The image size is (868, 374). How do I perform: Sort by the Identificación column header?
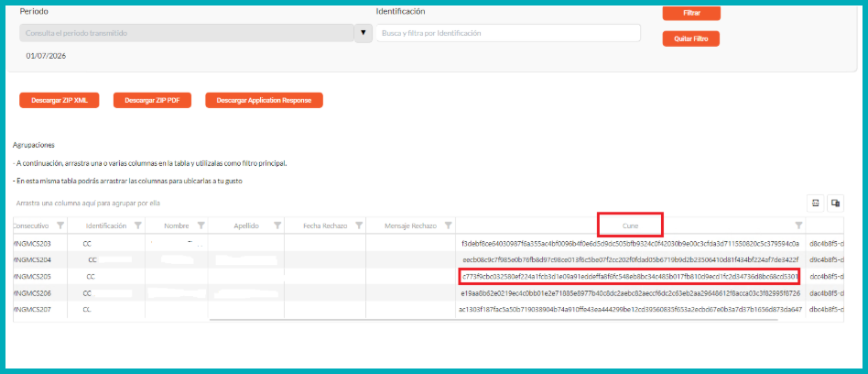(106, 226)
